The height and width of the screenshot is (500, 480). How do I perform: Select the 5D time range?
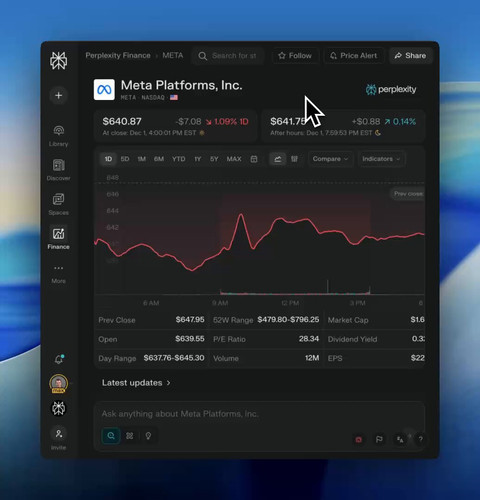[x=125, y=159]
